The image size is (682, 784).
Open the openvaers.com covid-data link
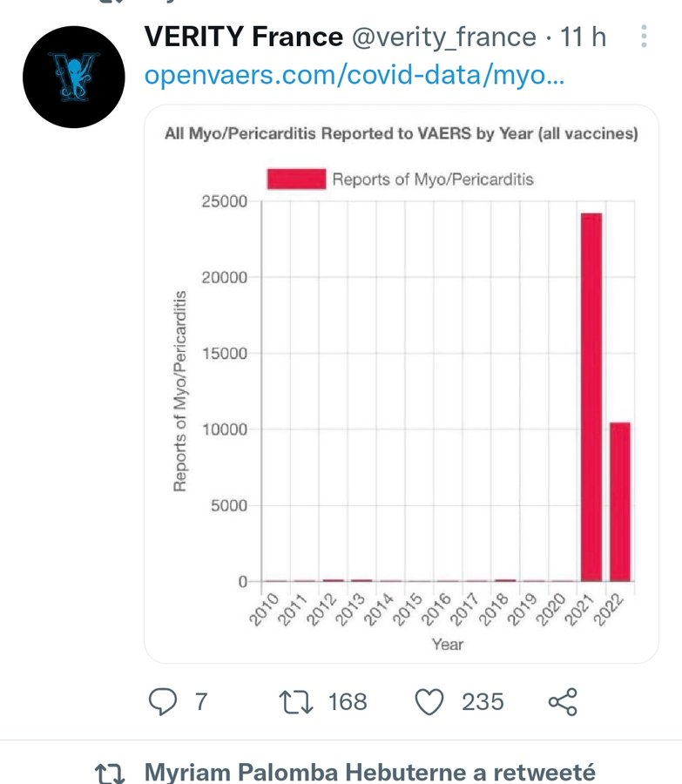point(355,75)
